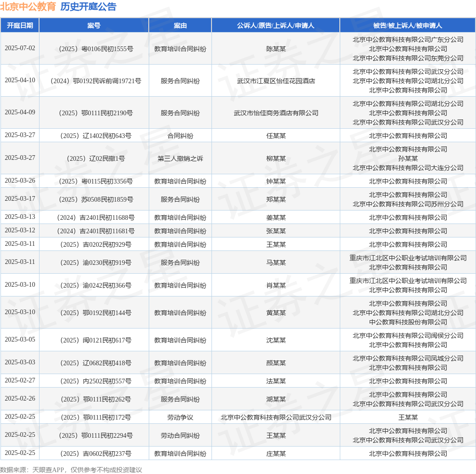Click plaintiff 马某某
The width and height of the screenshot is (476, 474).
[x=276, y=263]
